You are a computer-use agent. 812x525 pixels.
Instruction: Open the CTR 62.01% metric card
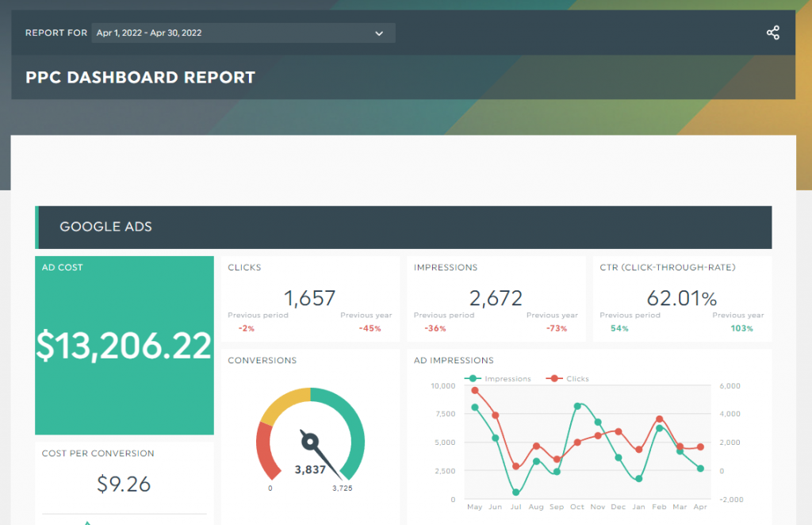point(682,299)
